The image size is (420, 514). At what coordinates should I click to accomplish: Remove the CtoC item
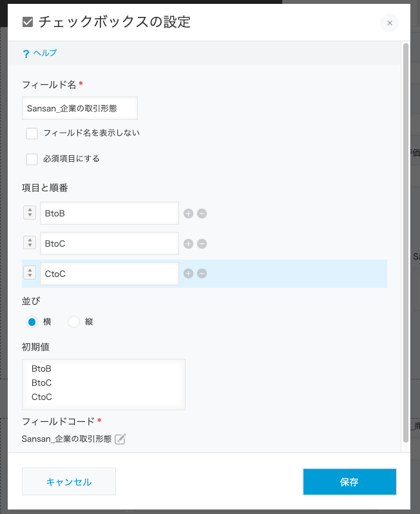[x=202, y=273]
